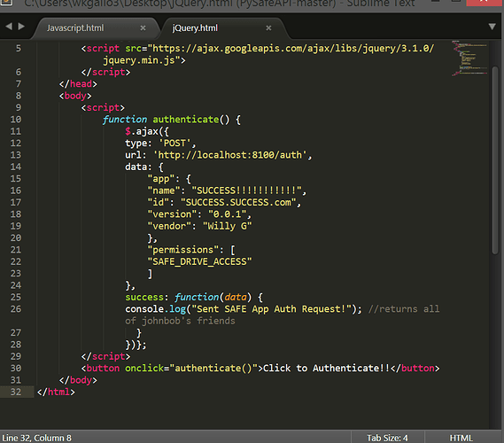
Task: Go to next tab with right arrow
Action: 21,27
